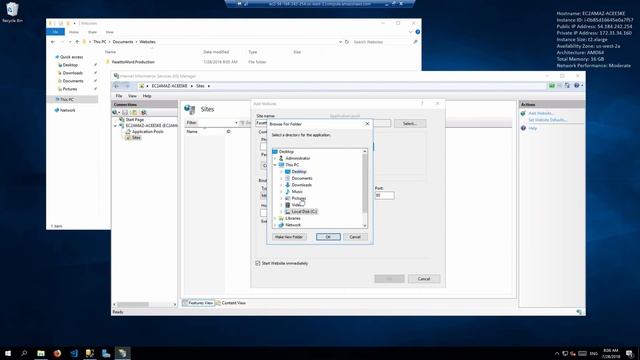Open Home tab in the File Explorer ribbon
The image size is (640, 360).
point(73,32)
